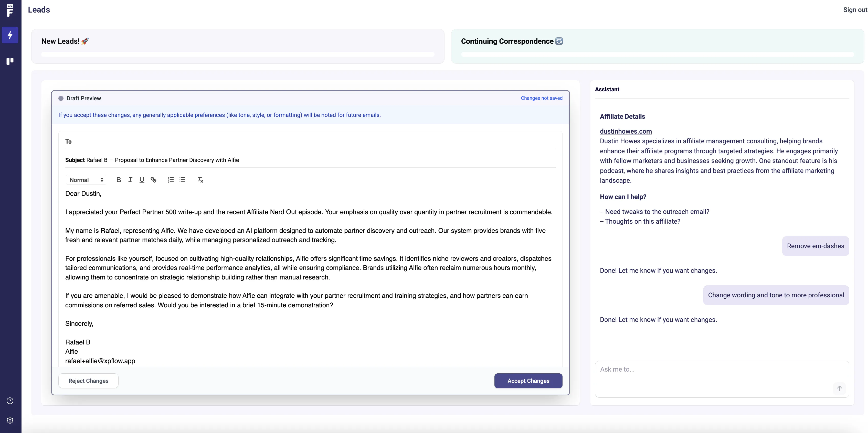Open the help question mark icon
The width and height of the screenshot is (868, 433).
[10, 401]
